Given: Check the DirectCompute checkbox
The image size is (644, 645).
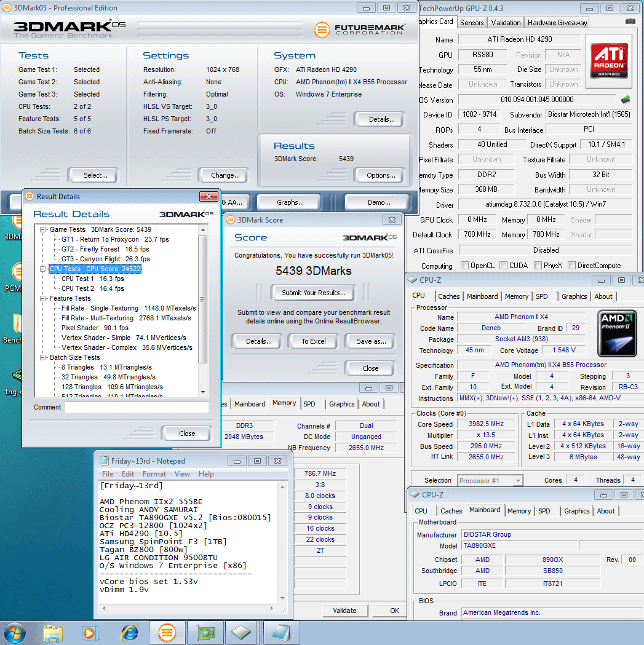Looking at the screenshot, I should (572, 266).
